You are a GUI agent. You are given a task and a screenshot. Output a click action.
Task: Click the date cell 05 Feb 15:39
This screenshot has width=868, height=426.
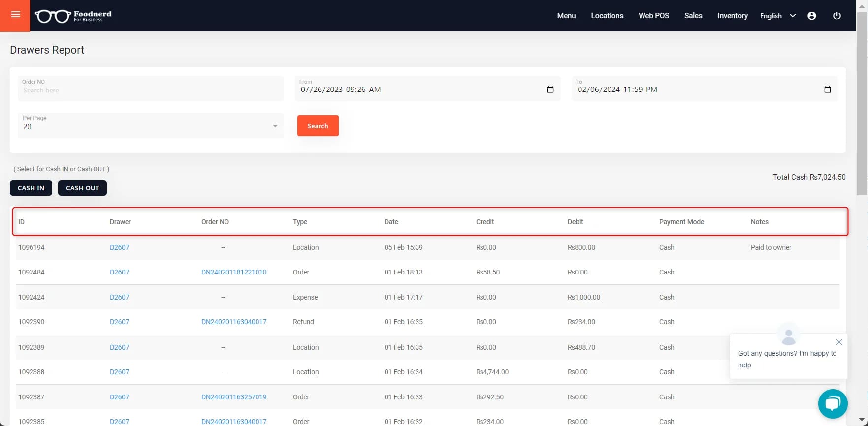point(404,247)
